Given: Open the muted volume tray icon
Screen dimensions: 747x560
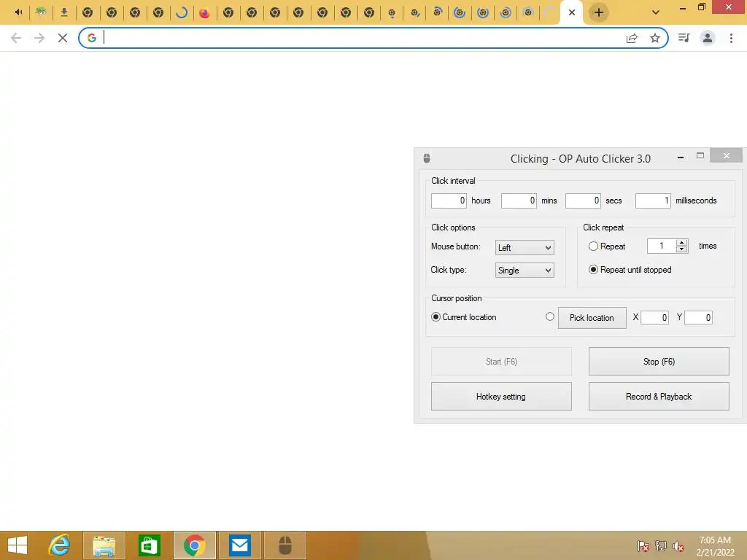Looking at the screenshot, I should (x=678, y=546).
